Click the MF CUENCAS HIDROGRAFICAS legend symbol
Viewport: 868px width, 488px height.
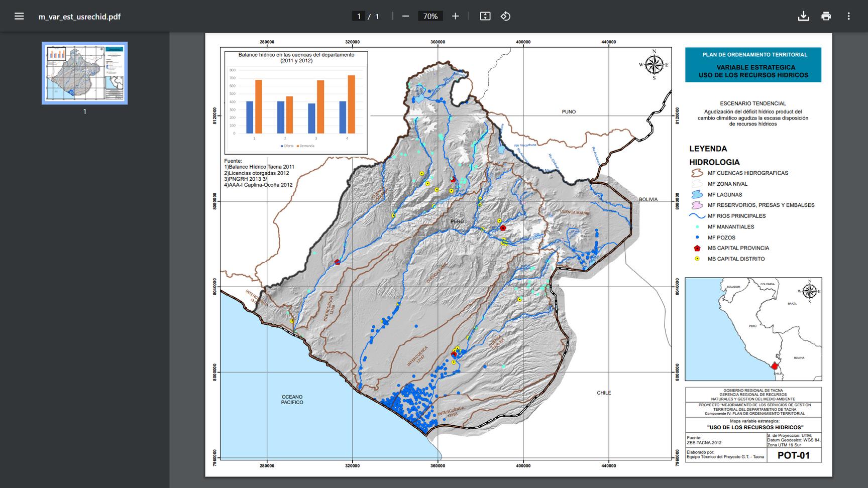[x=697, y=173]
